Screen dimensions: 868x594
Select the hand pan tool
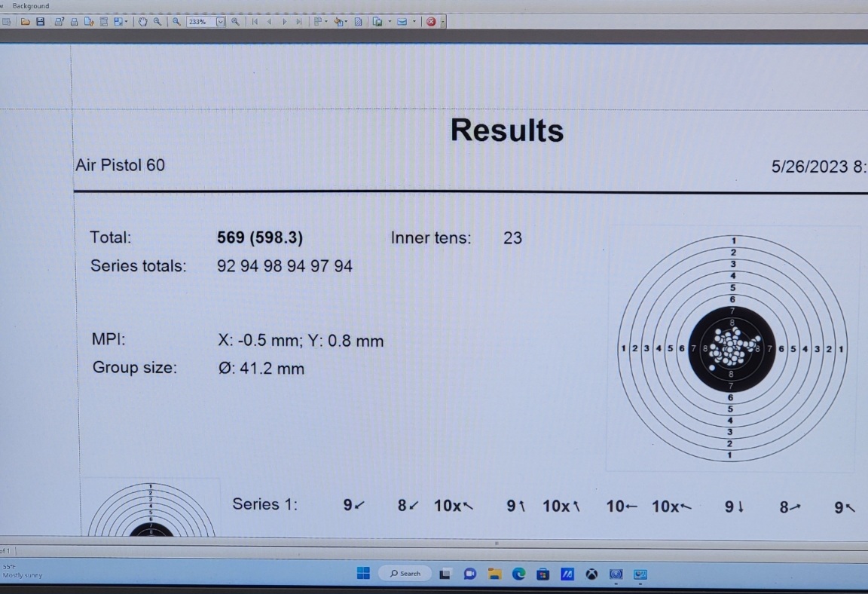coord(143,22)
